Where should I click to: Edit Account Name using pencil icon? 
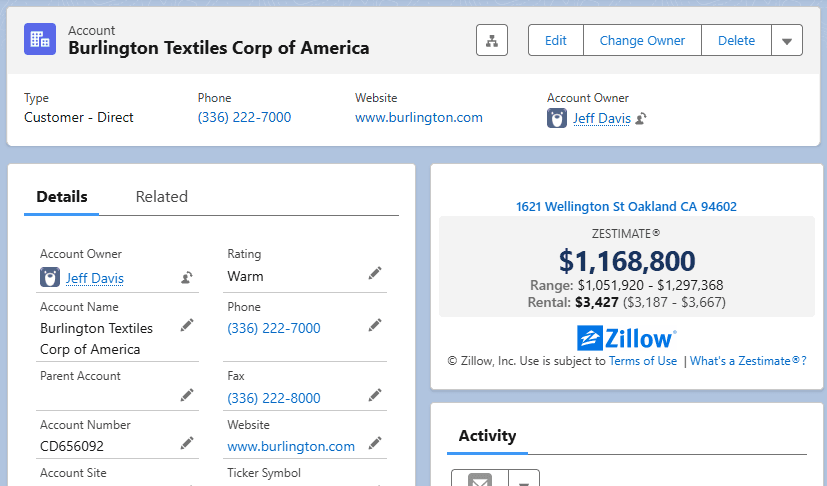[187, 325]
